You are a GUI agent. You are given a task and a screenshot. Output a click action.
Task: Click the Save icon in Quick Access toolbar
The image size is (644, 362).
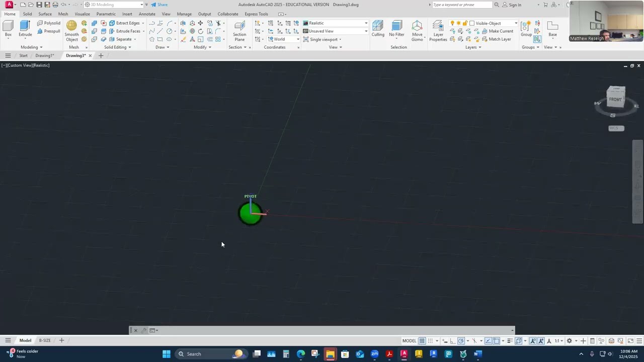39,5
